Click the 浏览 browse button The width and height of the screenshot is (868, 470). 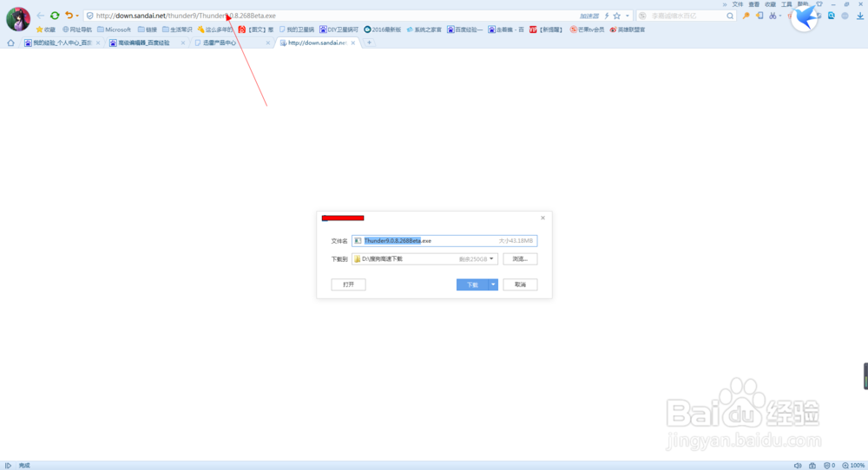click(520, 258)
